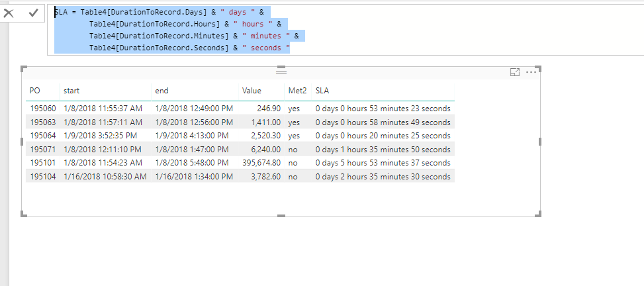Sort by the PO column header
This screenshot has height=286, width=644.
[x=35, y=91]
